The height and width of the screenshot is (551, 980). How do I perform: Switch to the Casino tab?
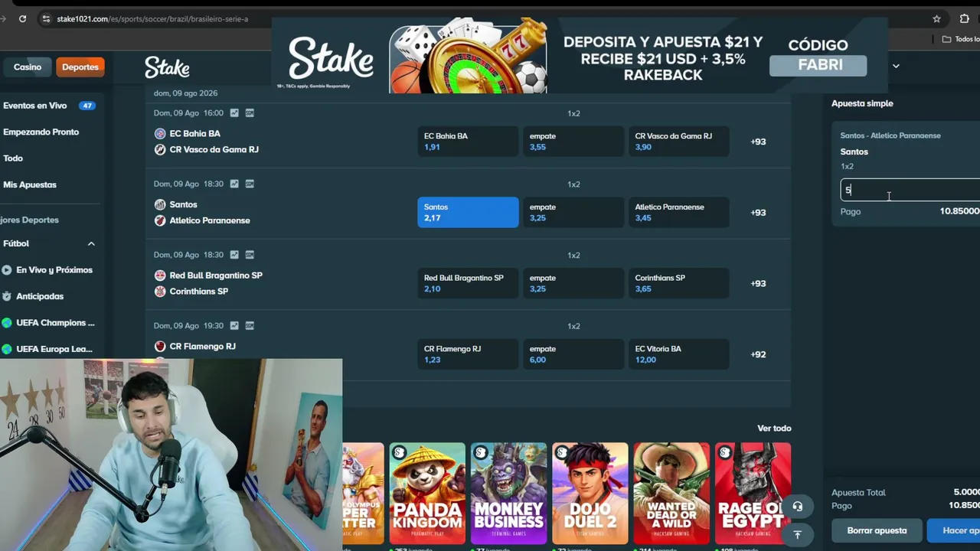[x=28, y=67]
